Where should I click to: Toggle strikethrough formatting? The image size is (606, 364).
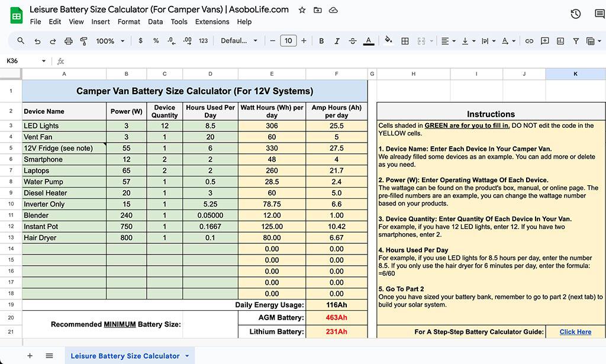(x=353, y=41)
